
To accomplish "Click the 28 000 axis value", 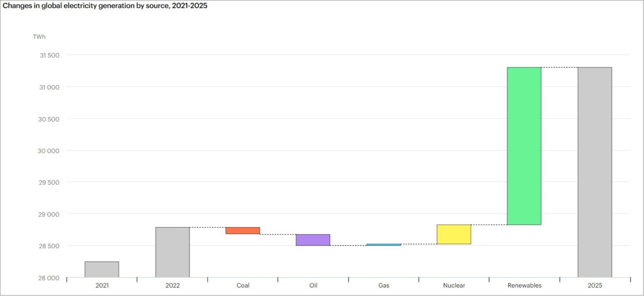I will [x=49, y=277].
